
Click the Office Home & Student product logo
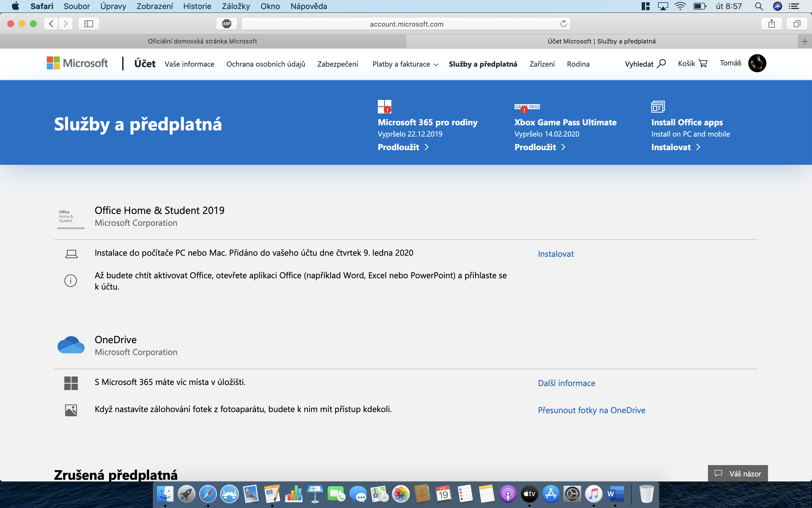pyautogui.click(x=70, y=217)
